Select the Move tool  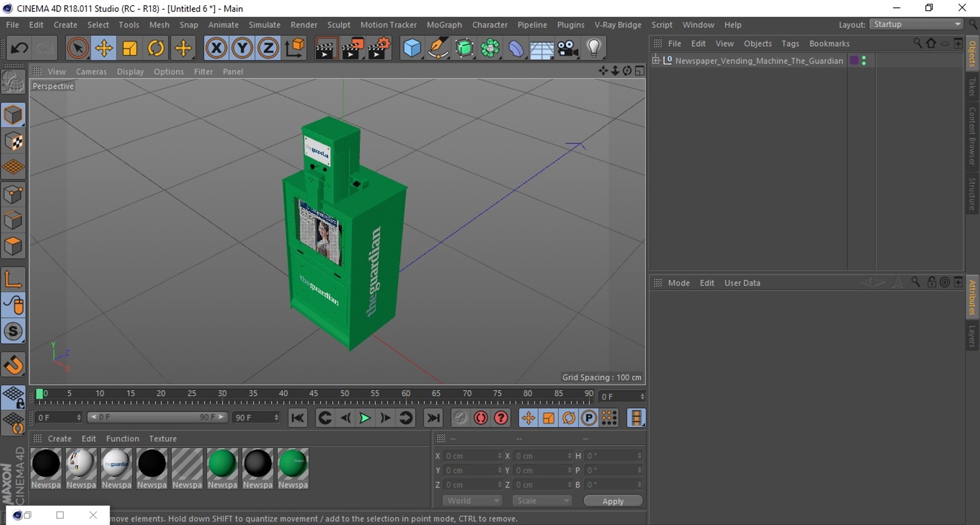point(104,49)
